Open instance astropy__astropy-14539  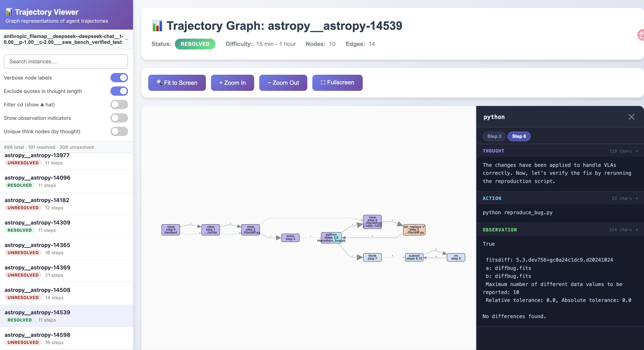(x=67, y=316)
